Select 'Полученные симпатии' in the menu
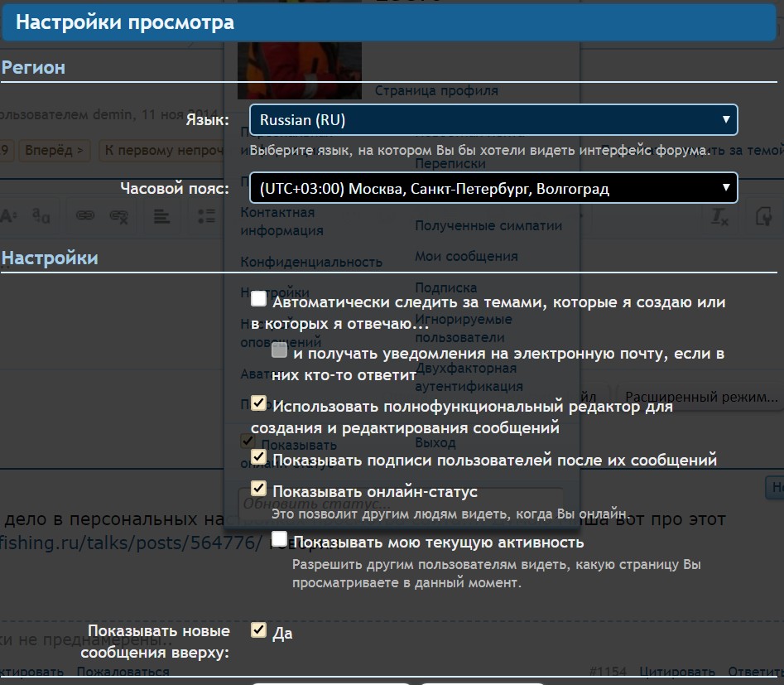The width and height of the screenshot is (784, 685). coord(488,225)
